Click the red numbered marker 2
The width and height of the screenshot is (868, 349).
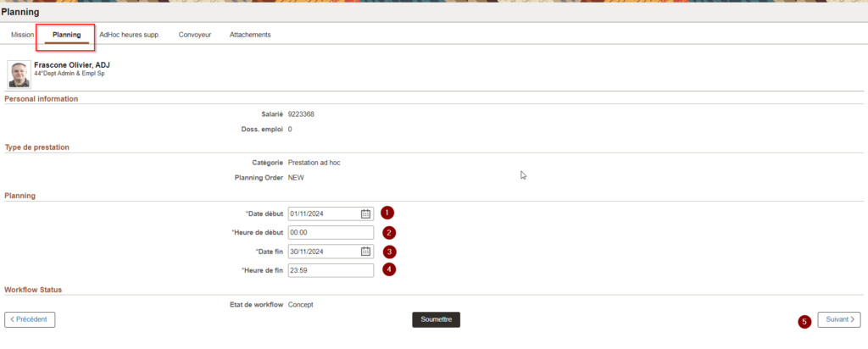[388, 232]
